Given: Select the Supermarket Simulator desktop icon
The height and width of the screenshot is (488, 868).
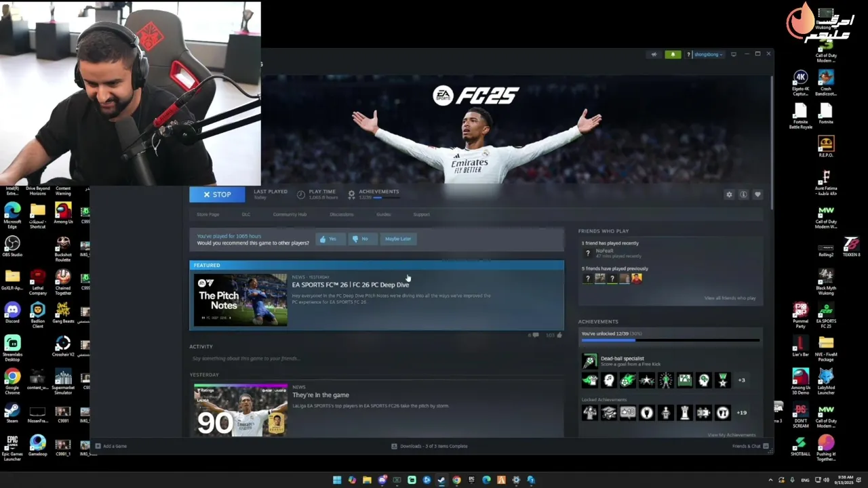Looking at the screenshot, I should coord(63,382).
